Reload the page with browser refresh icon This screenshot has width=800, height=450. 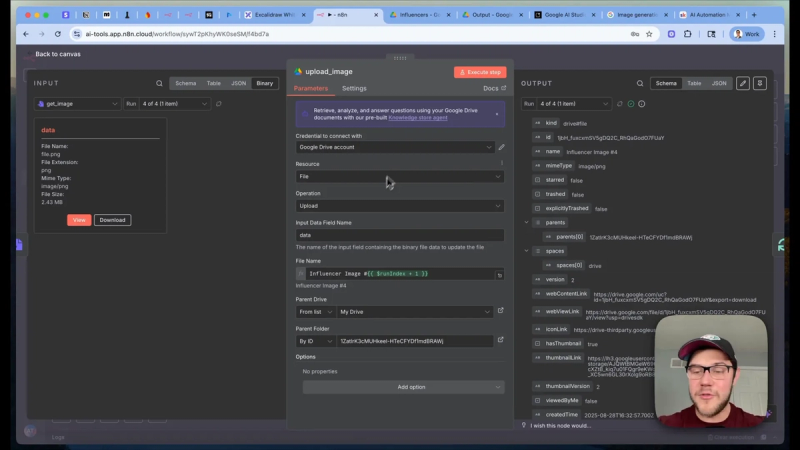click(x=58, y=34)
